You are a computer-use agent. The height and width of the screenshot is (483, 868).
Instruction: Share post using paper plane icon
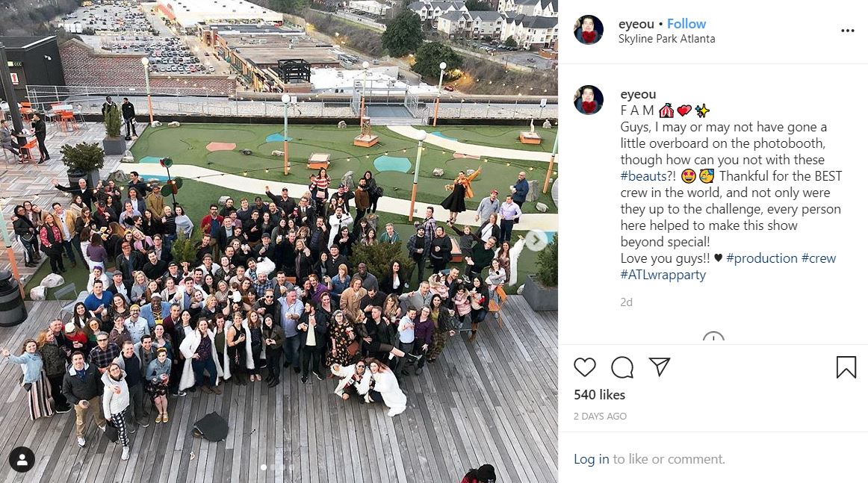tap(660, 367)
